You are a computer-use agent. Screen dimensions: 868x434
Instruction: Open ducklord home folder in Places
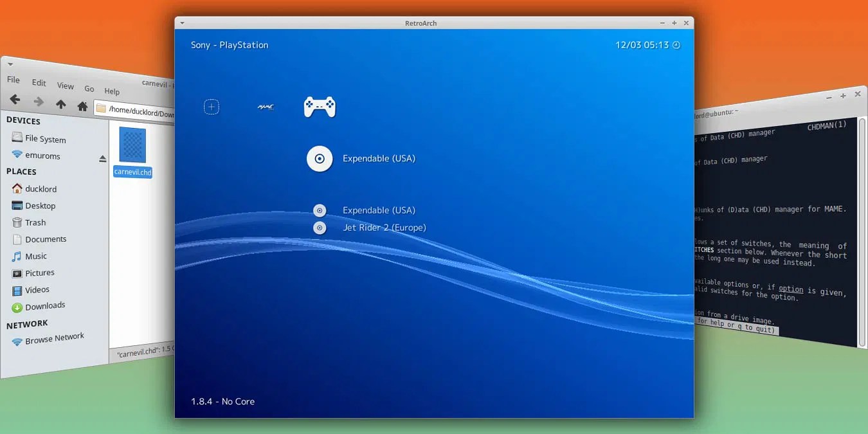click(x=35, y=189)
